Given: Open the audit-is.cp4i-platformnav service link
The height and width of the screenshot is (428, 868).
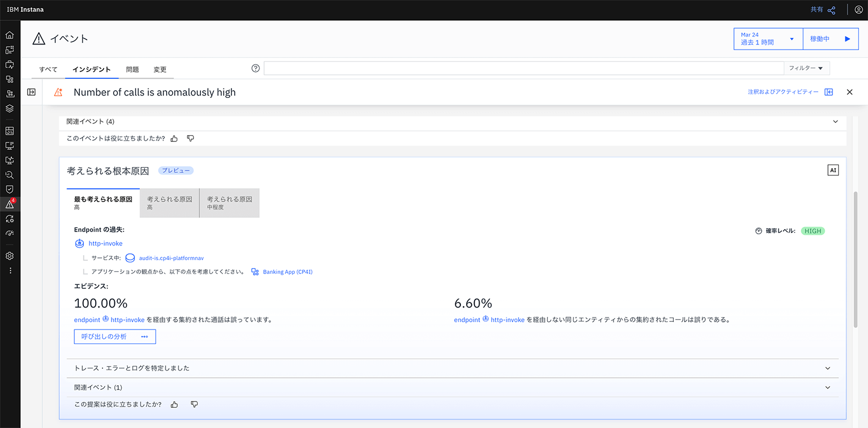Looking at the screenshot, I should pos(171,258).
